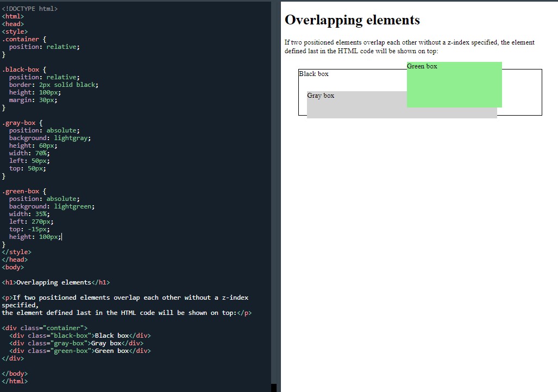Click the "width: 70%;" code line

(29, 153)
